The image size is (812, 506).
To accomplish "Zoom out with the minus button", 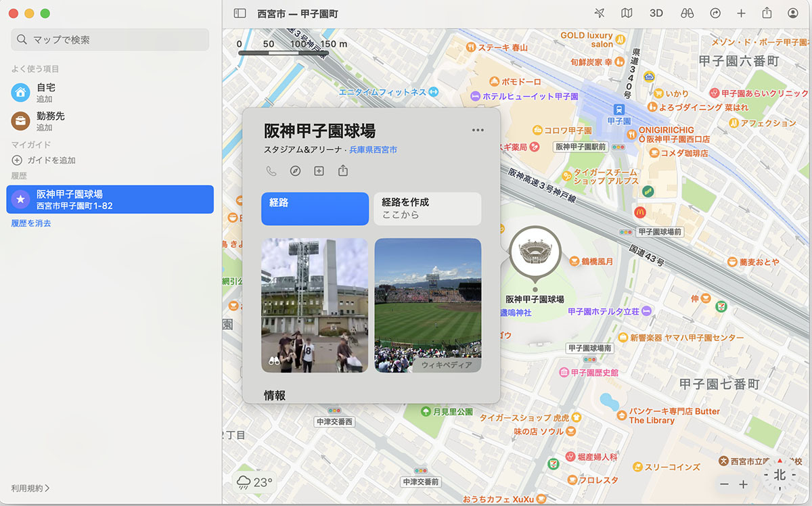I will 724,484.
